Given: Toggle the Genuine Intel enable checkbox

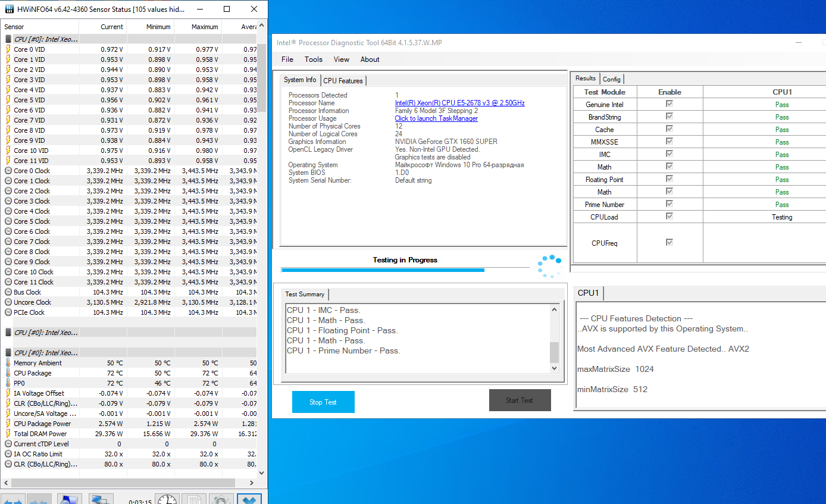Looking at the screenshot, I should [x=669, y=104].
